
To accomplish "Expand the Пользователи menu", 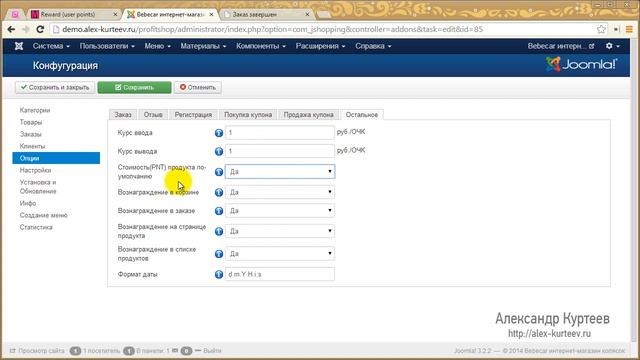I will click(107, 46).
